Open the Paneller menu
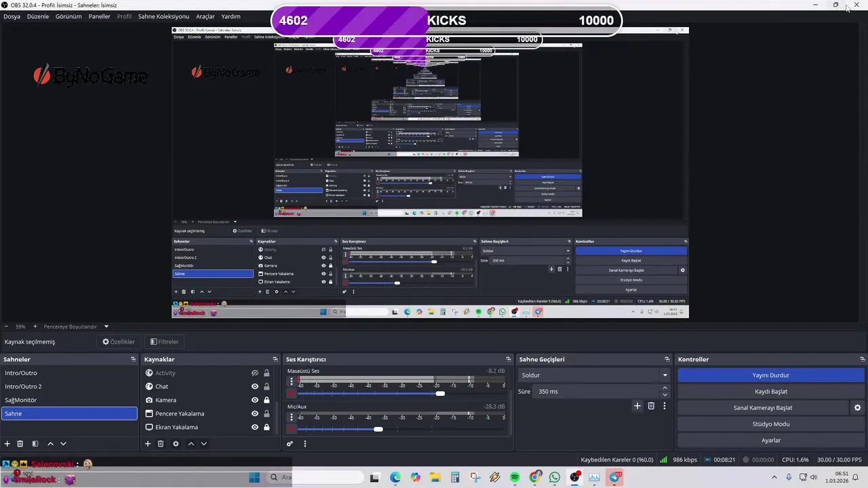868x488 pixels. tap(99, 16)
